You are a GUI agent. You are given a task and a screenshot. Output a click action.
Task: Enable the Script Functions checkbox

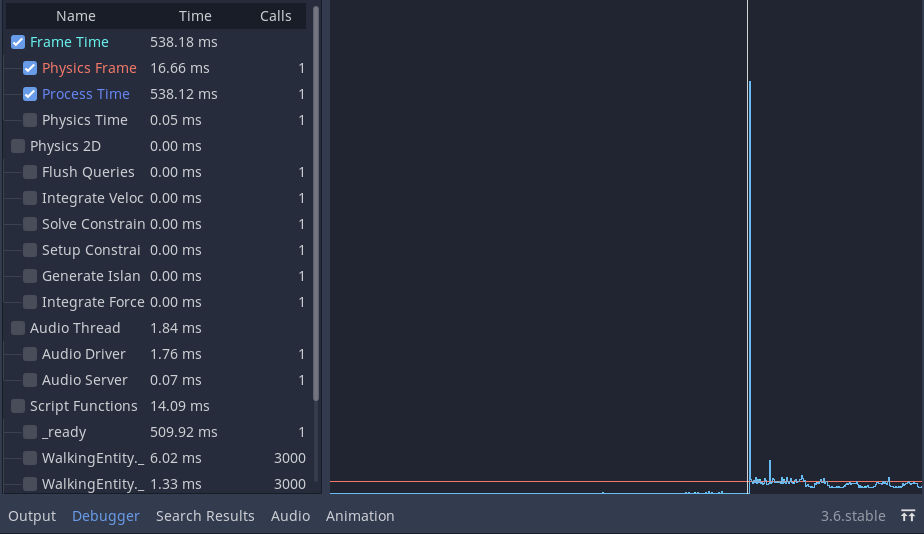click(x=18, y=406)
